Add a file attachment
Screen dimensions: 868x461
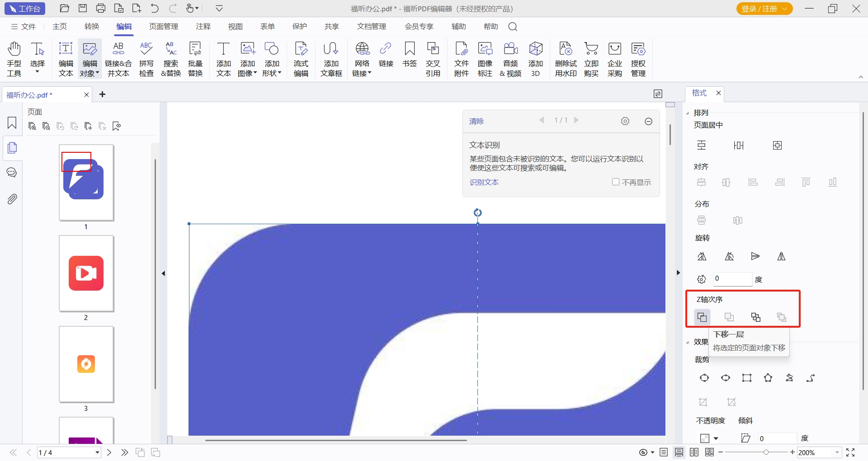(x=461, y=59)
